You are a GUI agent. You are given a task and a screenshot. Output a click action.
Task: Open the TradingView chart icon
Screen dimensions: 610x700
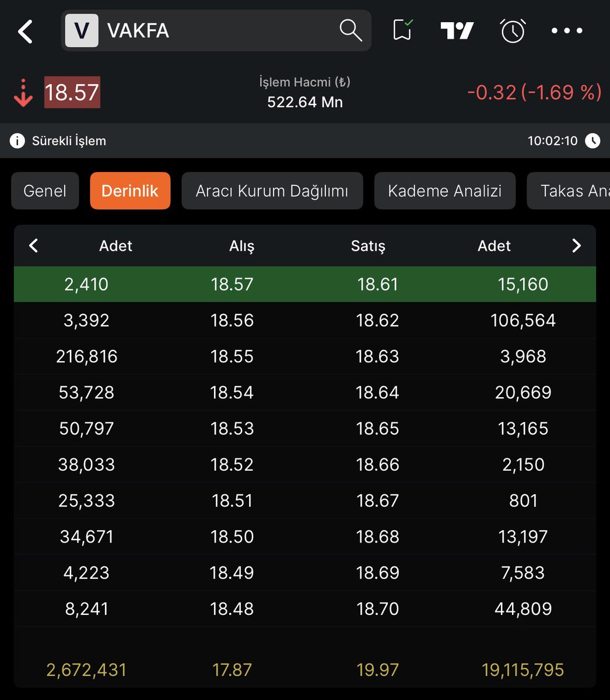click(457, 30)
